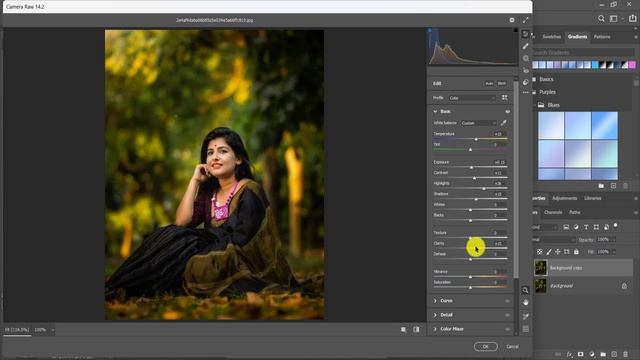The image size is (640, 360).
Task: Add a layer mask in Layers panel
Action: pyautogui.click(x=580, y=354)
